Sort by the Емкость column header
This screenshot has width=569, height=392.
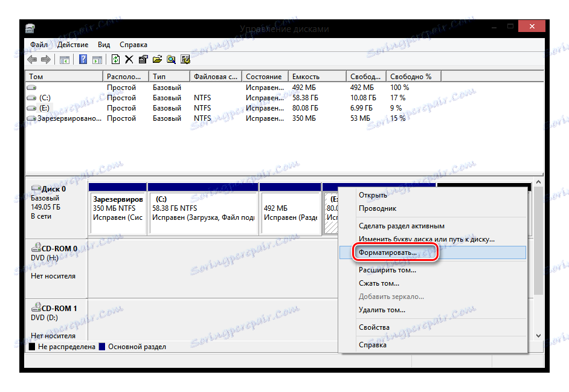[x=318, y=77]
